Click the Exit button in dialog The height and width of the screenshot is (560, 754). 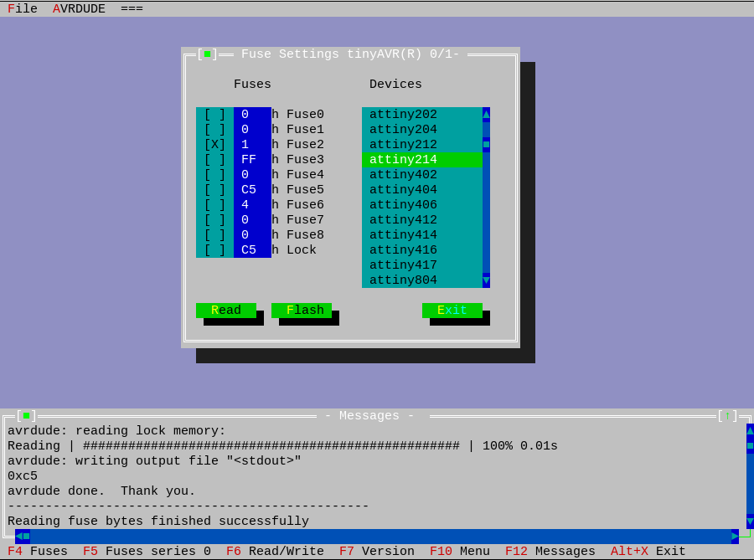click(452, 311)
